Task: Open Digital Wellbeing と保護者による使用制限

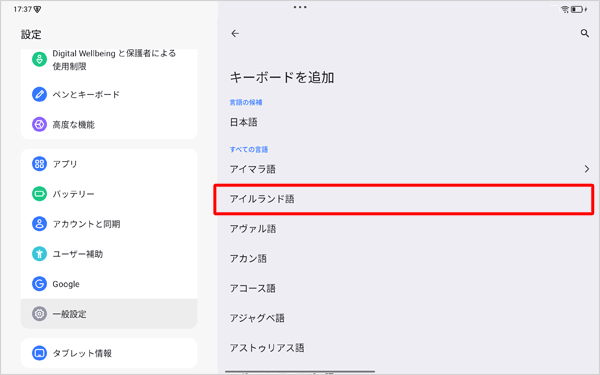Action: (x=109, y=64)
